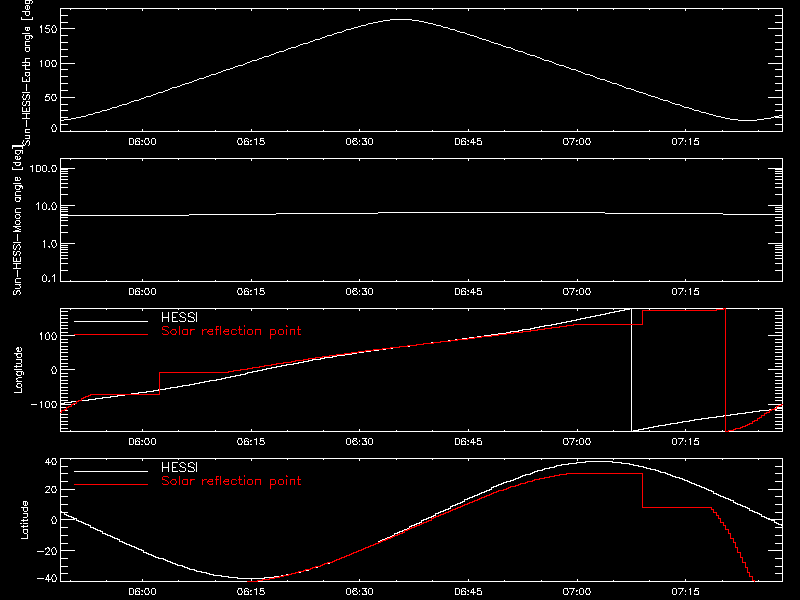Select 07:00 under the Earth angle plot
This screenshot has height=600, width=800.
[x=577, y=141]
